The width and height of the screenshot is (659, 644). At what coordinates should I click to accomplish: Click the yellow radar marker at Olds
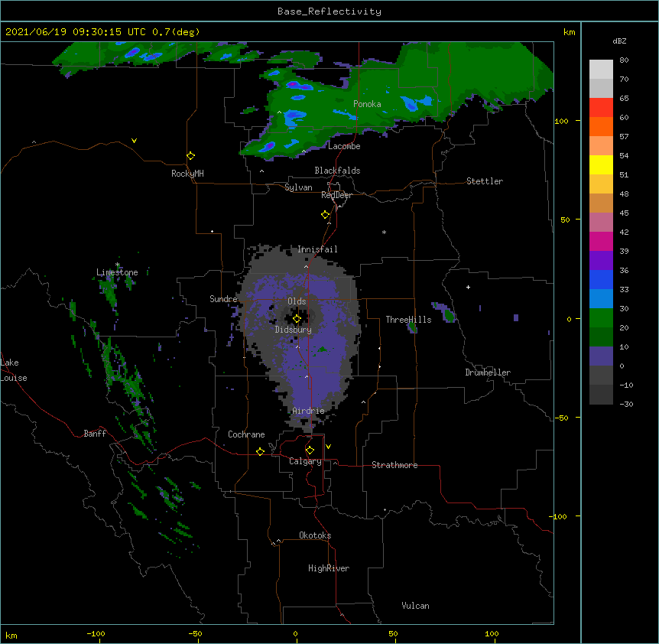coord(297,319)
